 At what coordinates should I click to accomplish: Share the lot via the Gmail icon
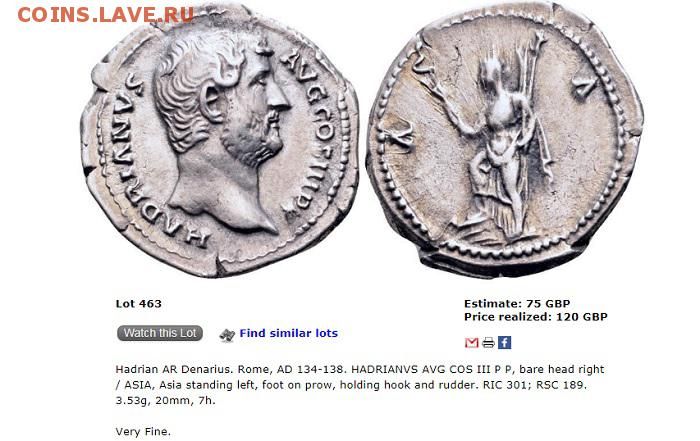471,343
